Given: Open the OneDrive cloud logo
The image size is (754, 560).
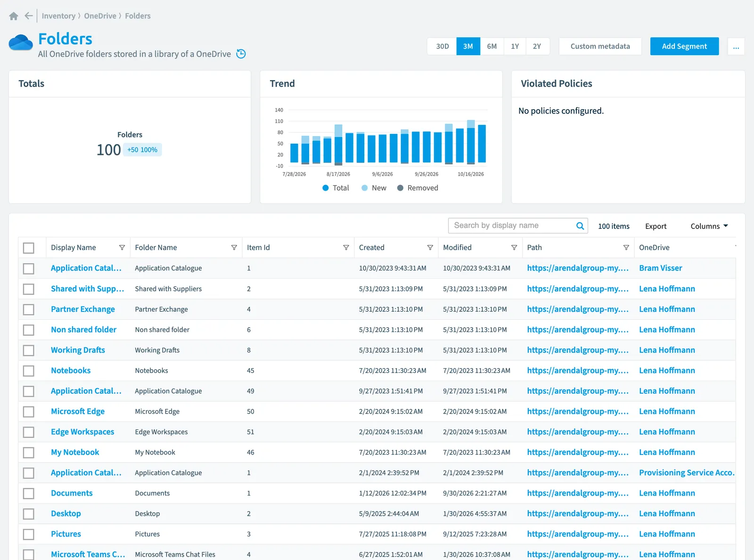Looking at the screenshot, I should 21,42.
